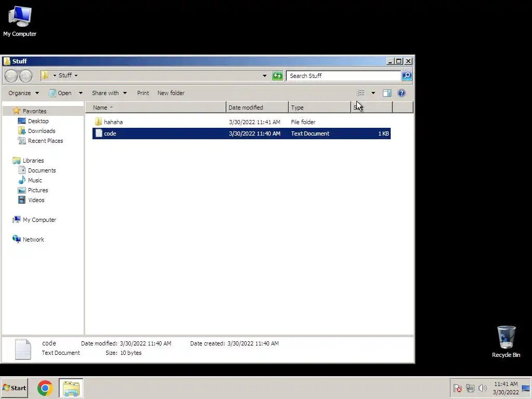
Task: Click the large file thumbnail in details pane
Action: [x=23, y=349]
